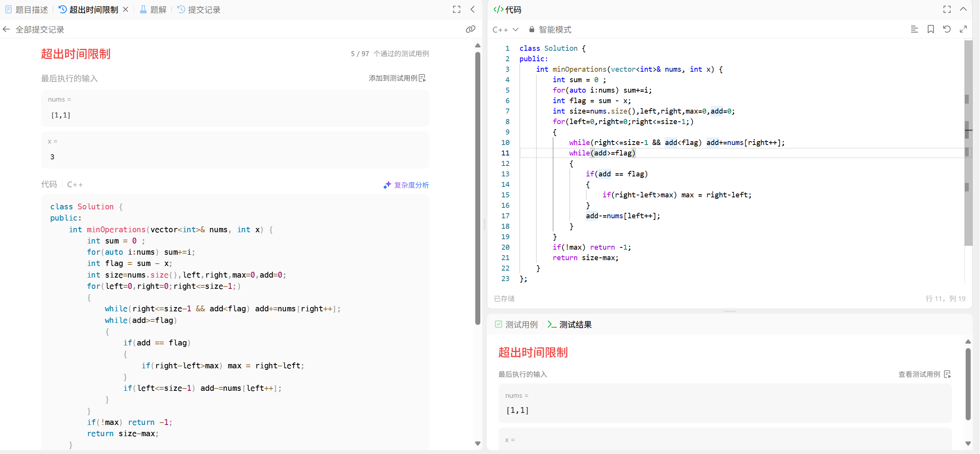This screenshot has width=980, height=454.
Task: Open the 复杂度分析 link
Action: (x=406, y=185)
